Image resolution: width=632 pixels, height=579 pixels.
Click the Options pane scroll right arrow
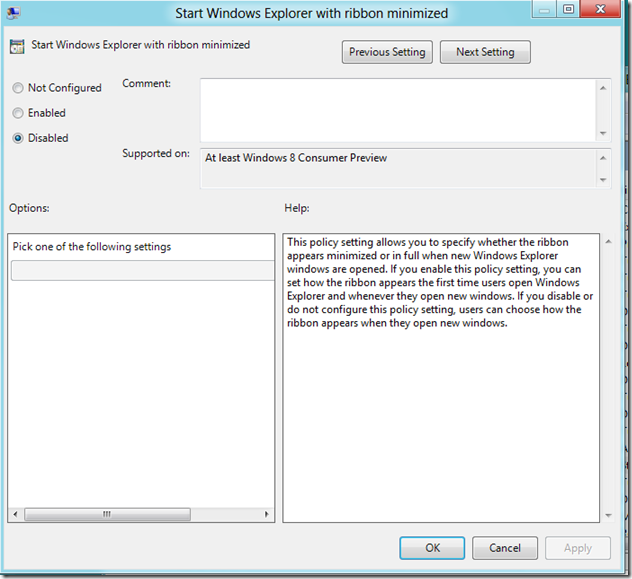pos(266,514)
